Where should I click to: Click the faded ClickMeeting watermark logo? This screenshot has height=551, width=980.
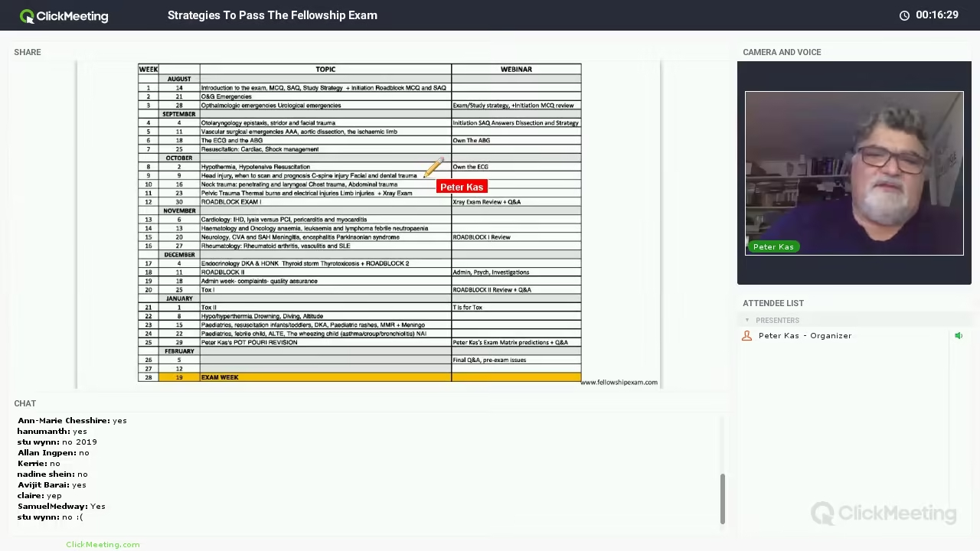pos(884,513)
